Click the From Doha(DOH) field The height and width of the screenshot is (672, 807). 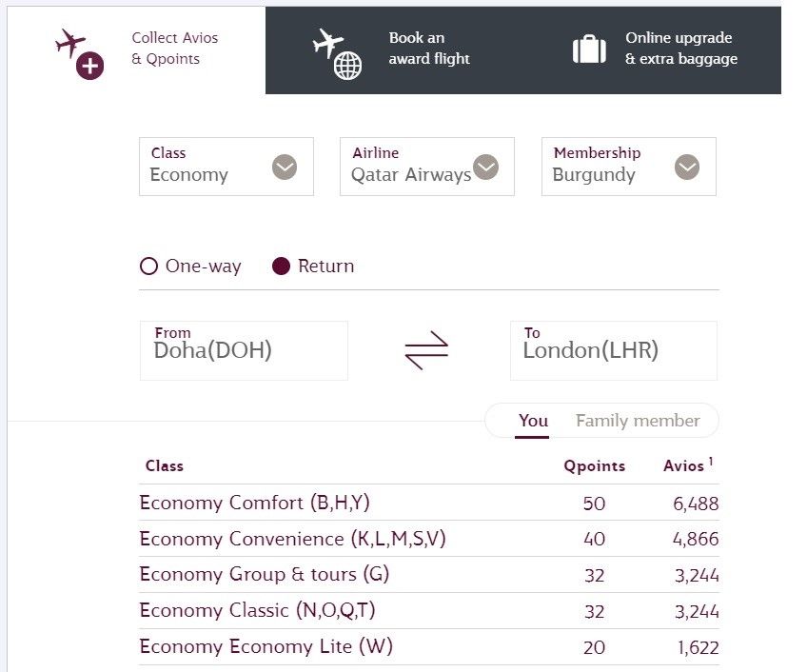click(x=244, y=350)
